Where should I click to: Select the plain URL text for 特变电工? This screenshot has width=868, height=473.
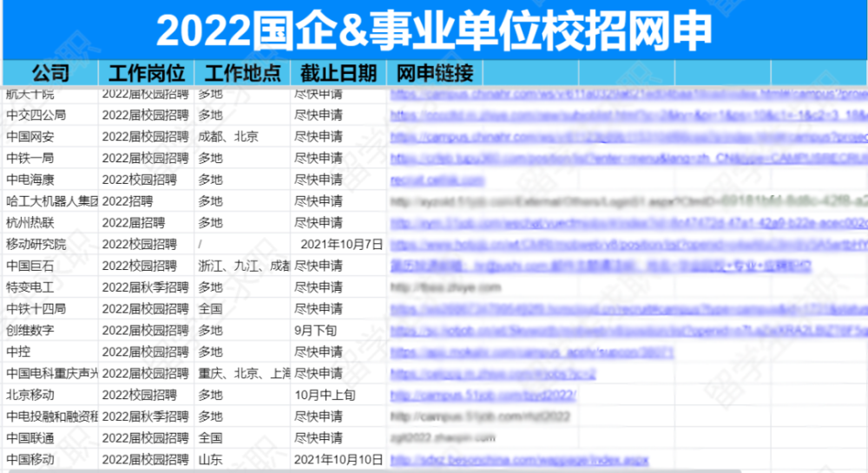(x=445, y=287)
